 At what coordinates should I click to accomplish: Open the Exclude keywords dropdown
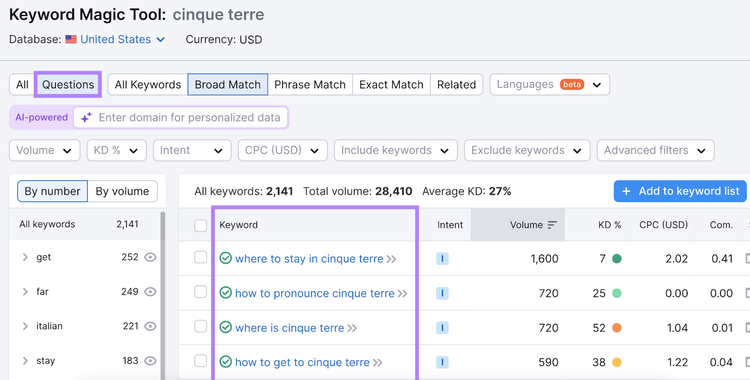coord(527,150)
